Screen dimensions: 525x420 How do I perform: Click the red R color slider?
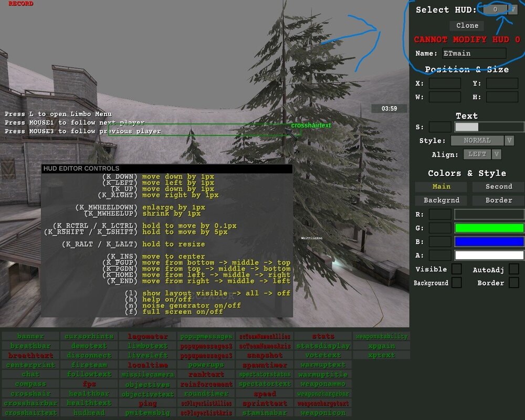click(x=489, y=214)
